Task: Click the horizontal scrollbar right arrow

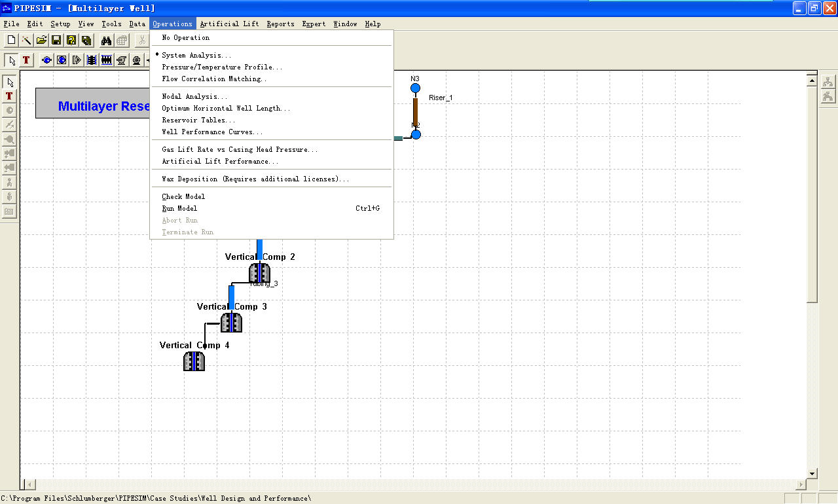Action: click(x=800, y=484)
